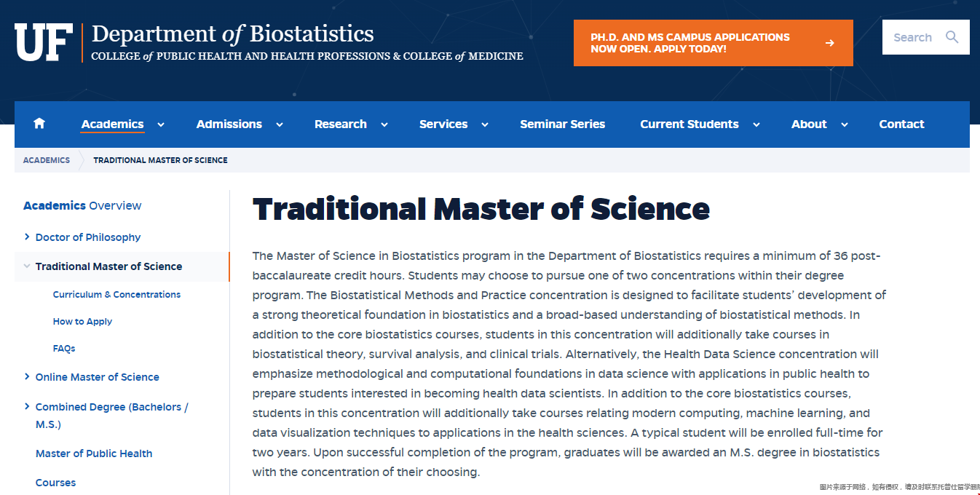Open the About dropdown chevron
The image size is (980, 495).
(x=845, y=124)
